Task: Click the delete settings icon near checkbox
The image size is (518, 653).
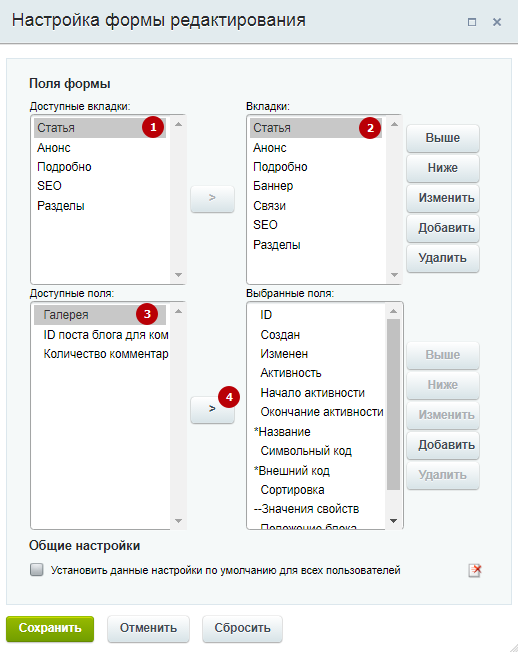Action: click(x=475, y=570)
